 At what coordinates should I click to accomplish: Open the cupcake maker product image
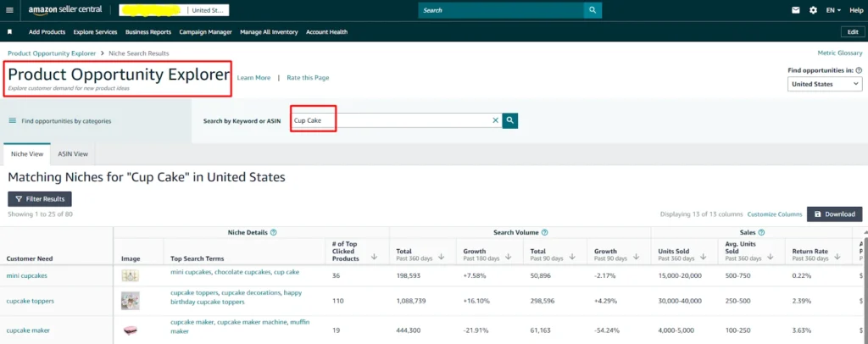(x=131, y=330)
